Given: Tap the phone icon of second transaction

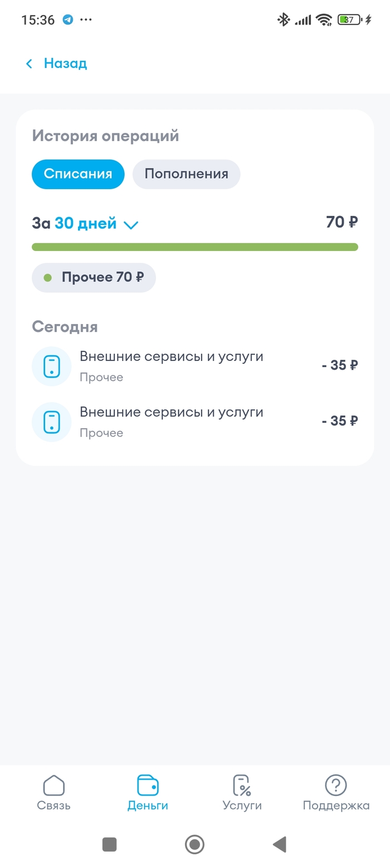Looking at the screenshot, I should [52, 422].
